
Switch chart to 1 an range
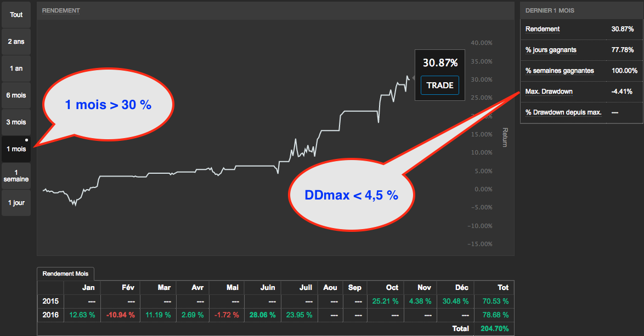tap(16, 68)
